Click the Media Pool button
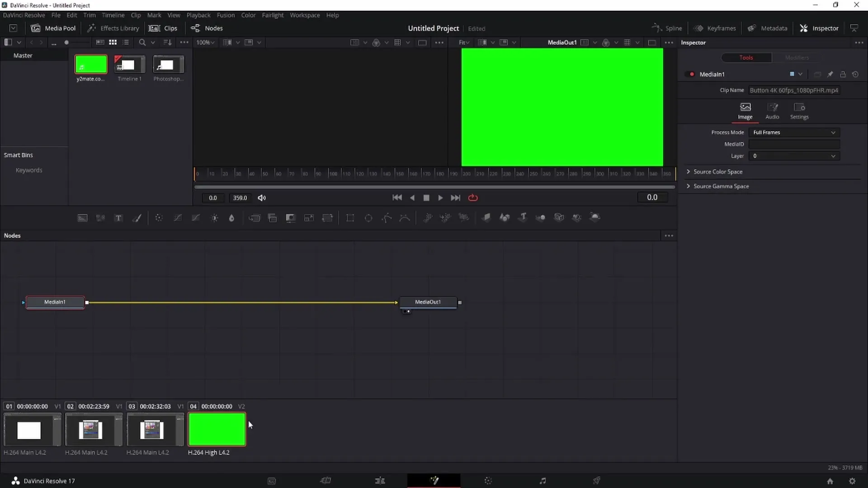This screenshot has width=868, height=488. click(x=53, y=28)
